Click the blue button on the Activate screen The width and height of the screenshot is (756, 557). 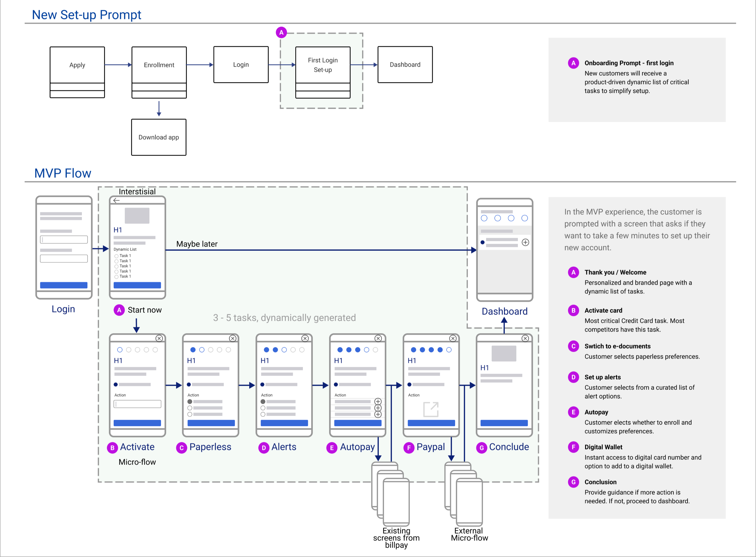[x=137, y=423]
